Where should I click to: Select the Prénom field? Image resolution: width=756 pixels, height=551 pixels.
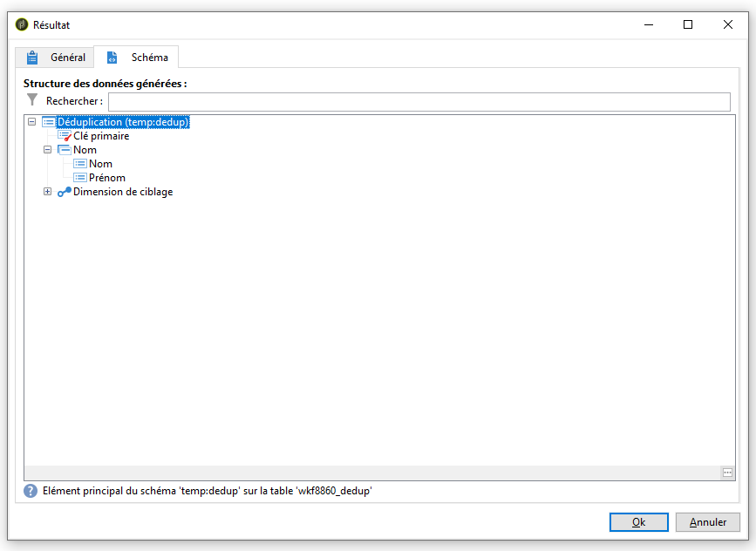(x=107, y=178)
